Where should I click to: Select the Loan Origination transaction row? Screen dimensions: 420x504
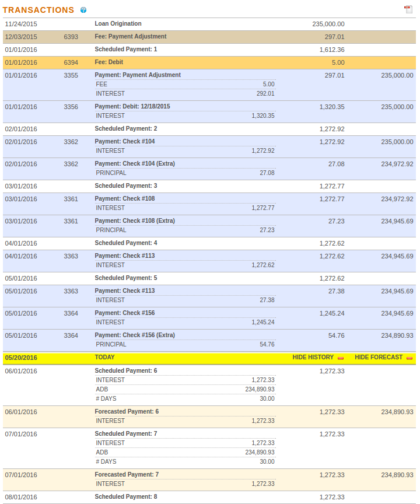coord(209,24)
